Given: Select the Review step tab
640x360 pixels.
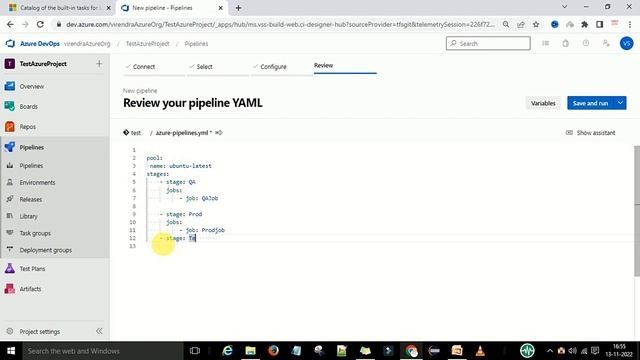Looking at the screenshot, I should [323, 65].
